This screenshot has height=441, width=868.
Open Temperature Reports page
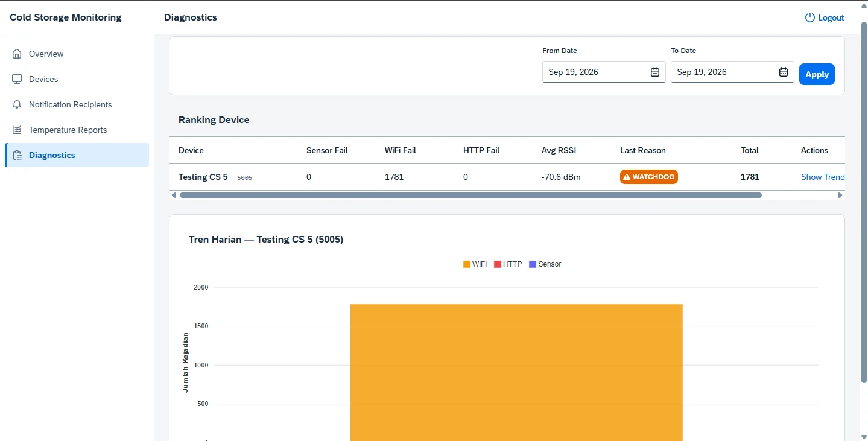pos(77,130)
